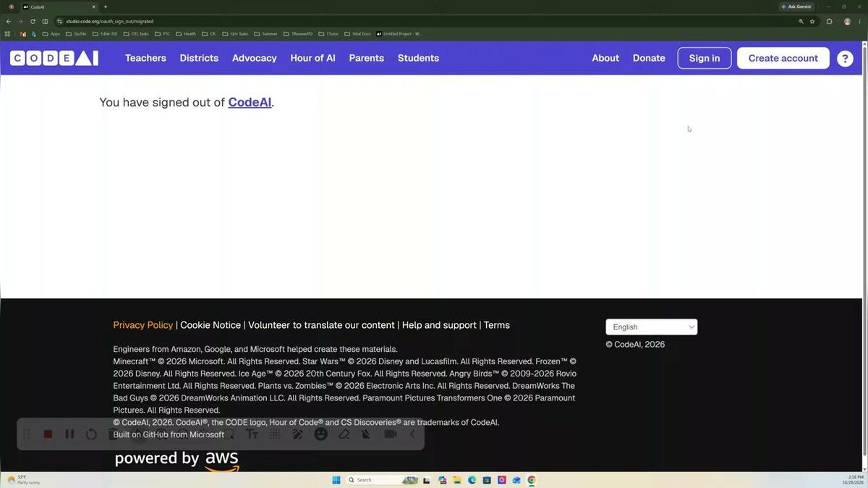Restart the recording with the circular arrow icon
Viewport: 868px width, 488px height.
91,434
